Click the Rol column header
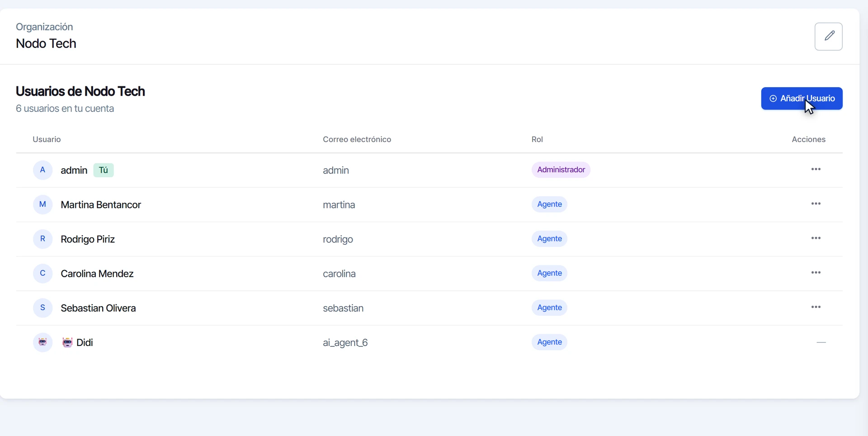This screenshot has height=436, width=868. pyautogui.click(x=537, y=139)
